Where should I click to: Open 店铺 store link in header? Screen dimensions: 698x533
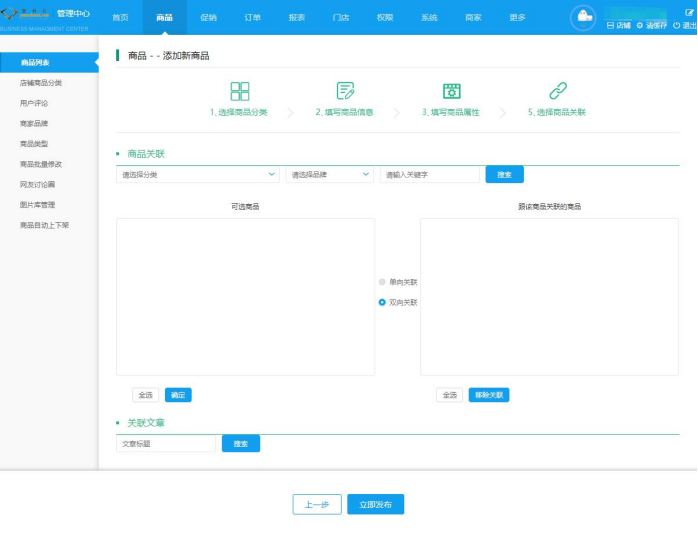click(x=619, y=25)
